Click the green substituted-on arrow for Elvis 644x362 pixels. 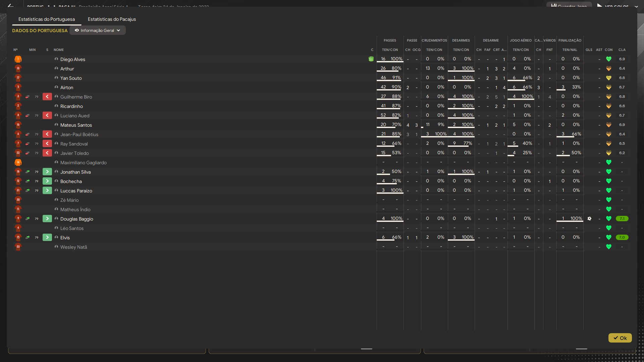[47, 238]
